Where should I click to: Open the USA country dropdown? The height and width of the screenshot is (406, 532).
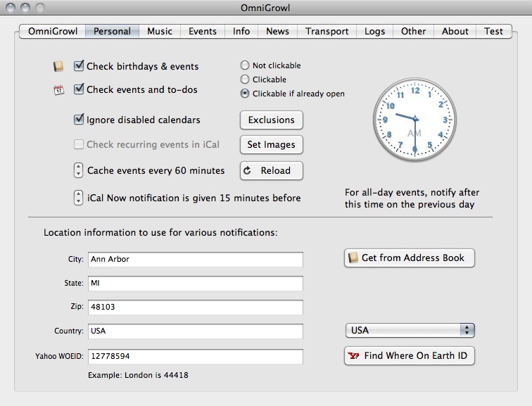410,331
